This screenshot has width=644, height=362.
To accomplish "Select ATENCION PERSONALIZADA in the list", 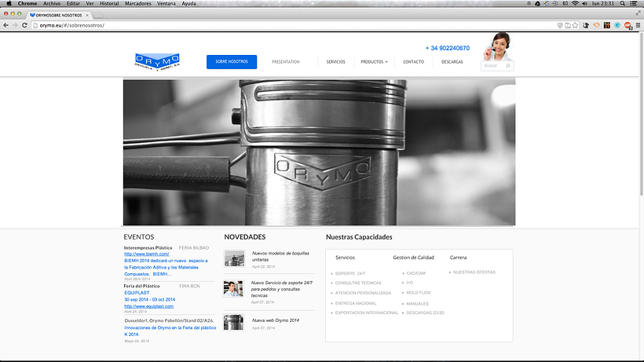I will click(363, 293).
